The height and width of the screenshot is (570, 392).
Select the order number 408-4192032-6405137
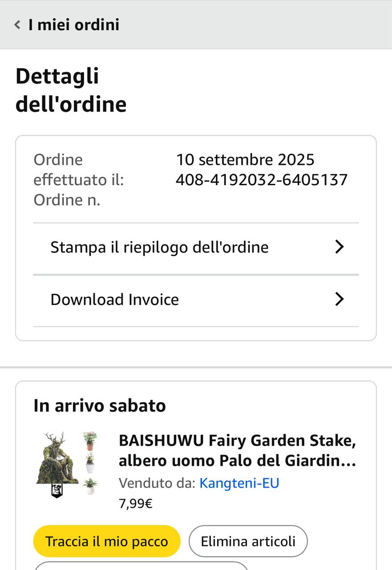click(x=262, y=180)
